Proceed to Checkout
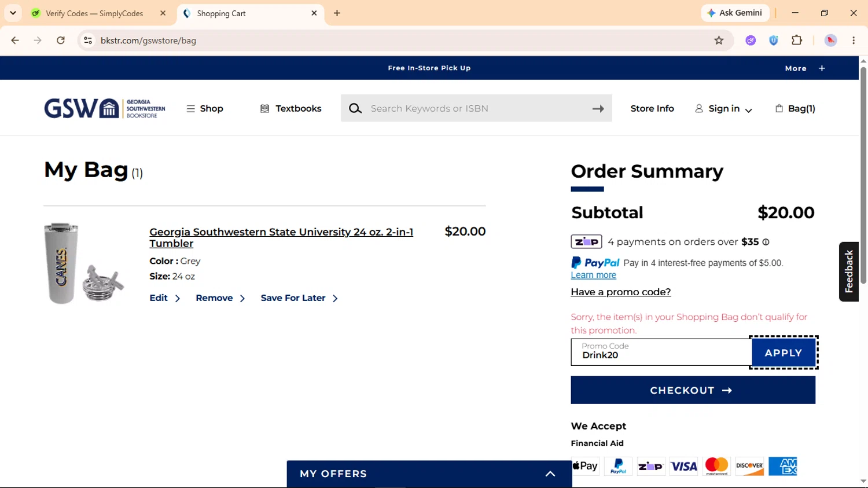Image resolution: width=868 pixels, height=488 pixels. (693, 390)
